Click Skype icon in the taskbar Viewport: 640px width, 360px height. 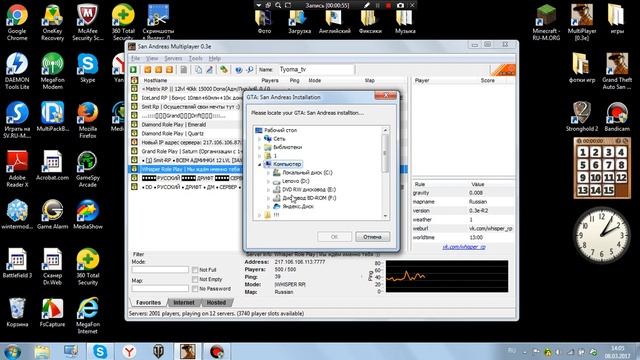[x=100, y=351]
